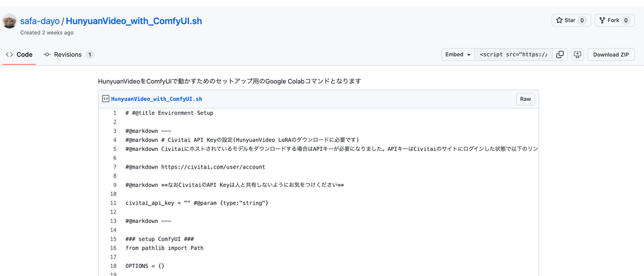Viewport: 644px width, 276px height.
Task: Select line number 4
Action: pos(114,140)
